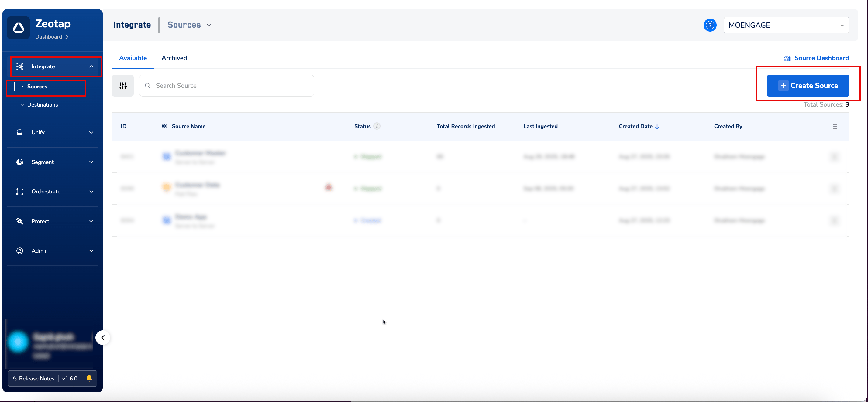This screenshot has width=868, height=402.
Task: Click the Protect shield icon
Action: click(x=20, y=221)
